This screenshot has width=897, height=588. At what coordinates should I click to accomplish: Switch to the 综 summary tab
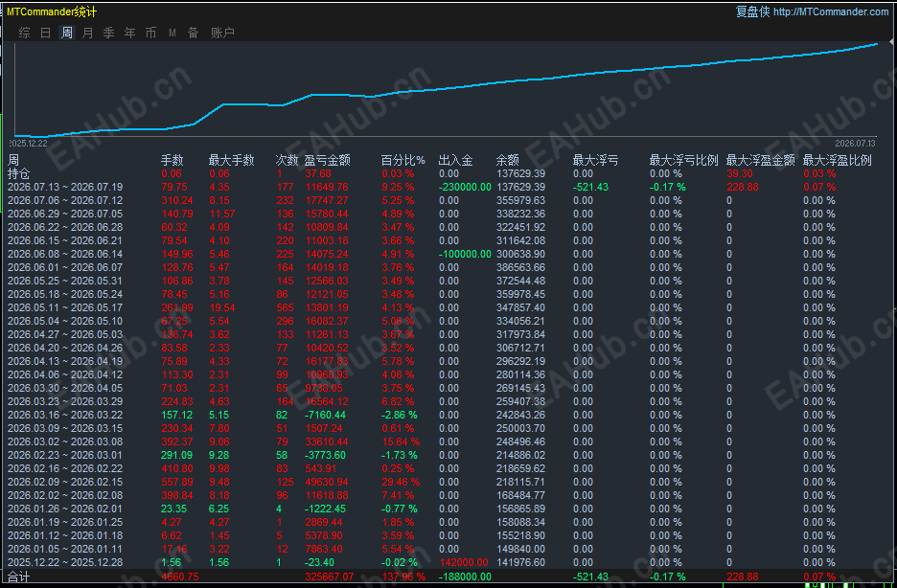point(25,34)
